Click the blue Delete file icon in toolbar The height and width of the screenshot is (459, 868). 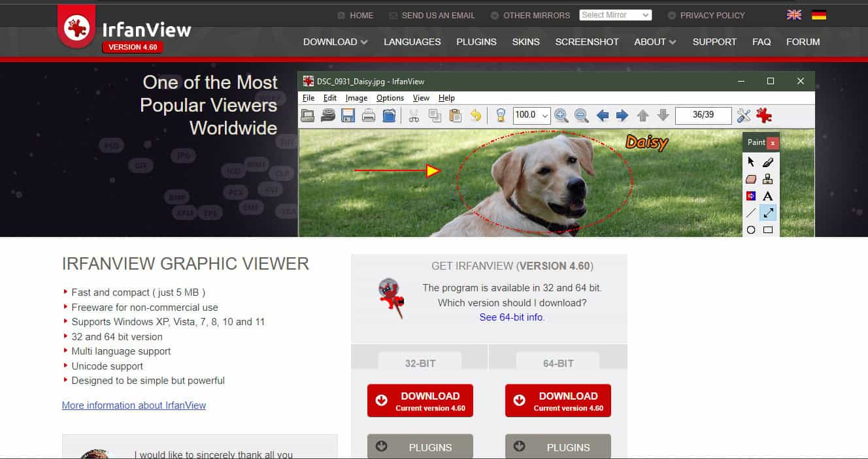pos(389,116)
